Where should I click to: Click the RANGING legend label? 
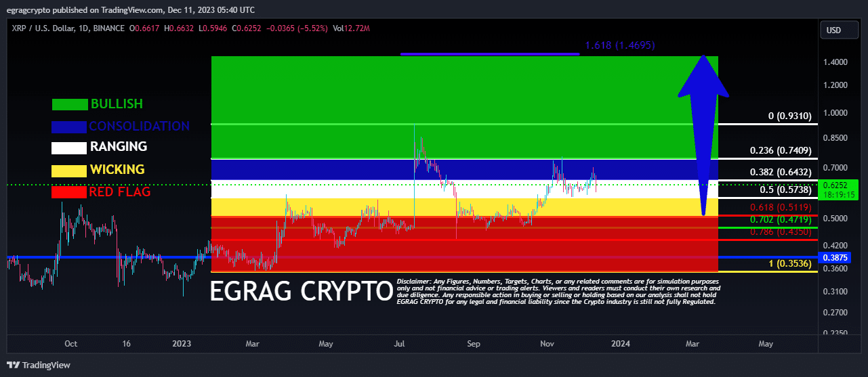tap(119, 146)
